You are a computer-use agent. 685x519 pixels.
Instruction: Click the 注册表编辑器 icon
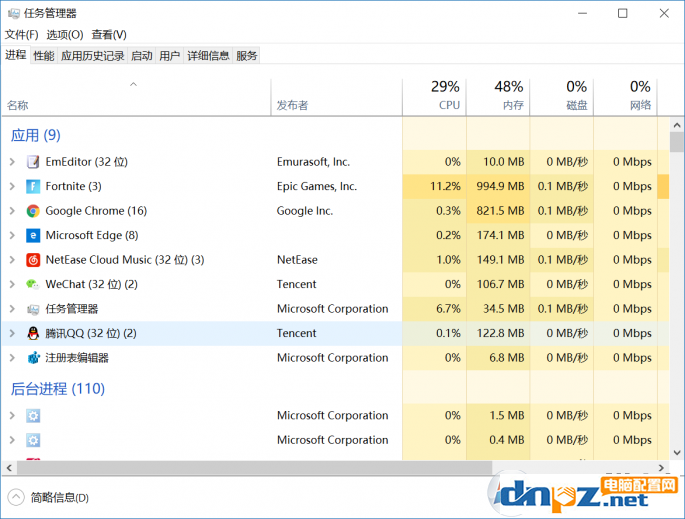[x=33, y=358]
